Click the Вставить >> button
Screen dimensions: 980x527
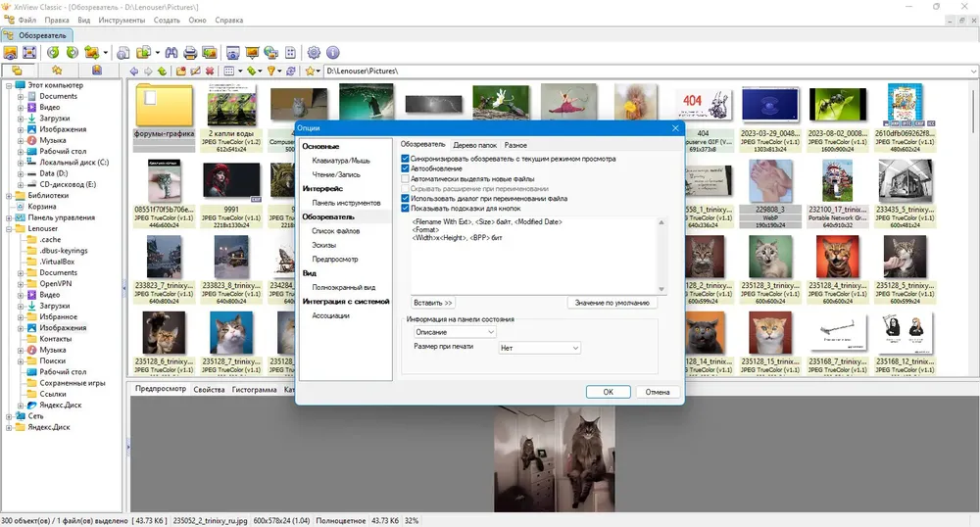[432, 303]
